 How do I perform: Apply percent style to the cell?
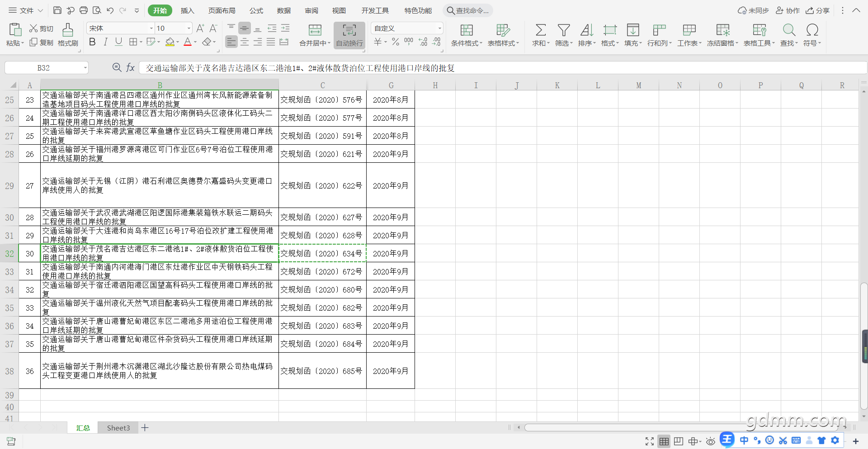click(x=396, y=42)
